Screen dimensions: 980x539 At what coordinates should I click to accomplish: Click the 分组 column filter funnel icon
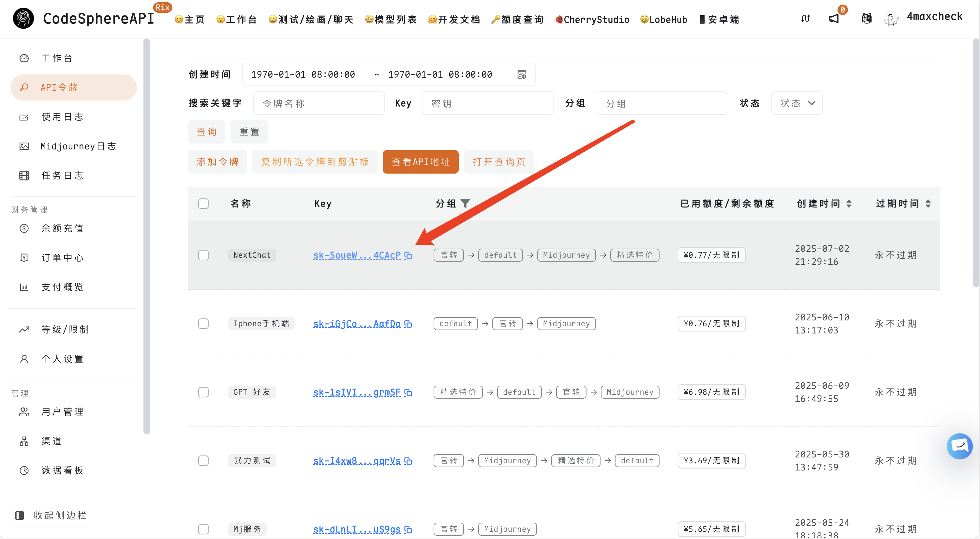pyautogui.click(x=465, y=204)
